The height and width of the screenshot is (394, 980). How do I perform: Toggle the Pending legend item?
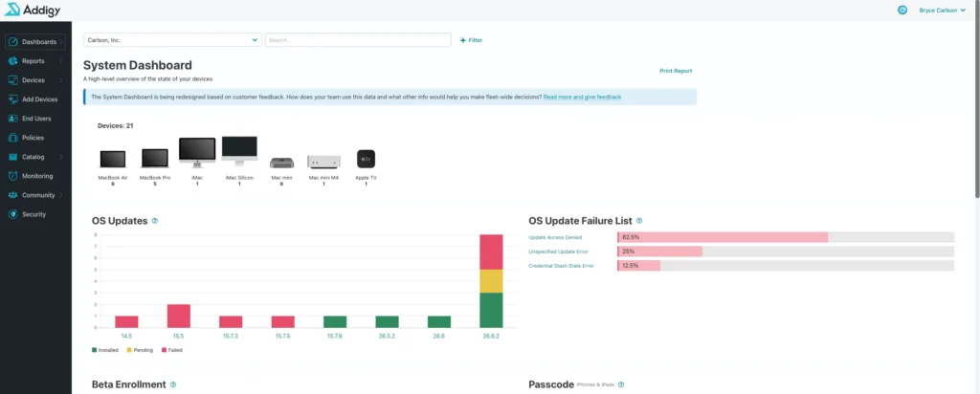(x=140, y=350)
